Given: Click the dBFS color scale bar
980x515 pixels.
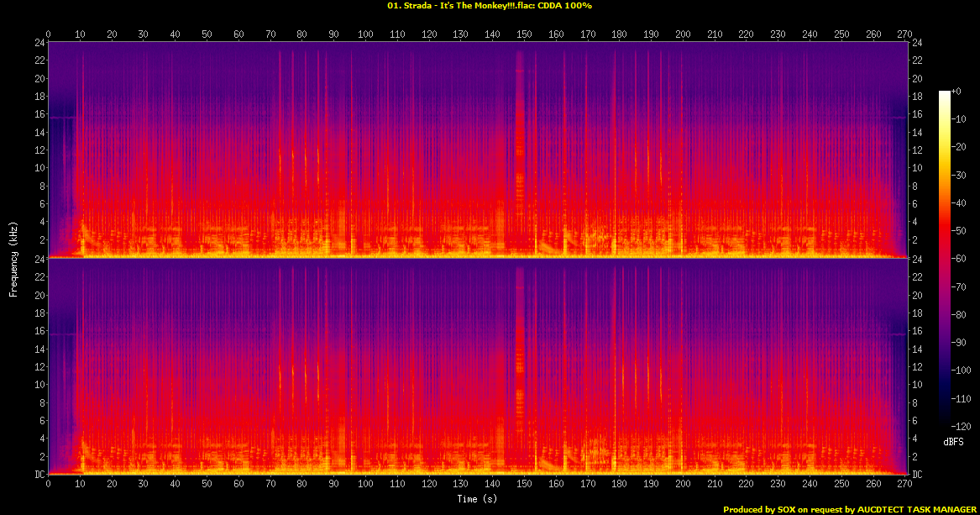Looking at the screenshot, I should (945, 259).
